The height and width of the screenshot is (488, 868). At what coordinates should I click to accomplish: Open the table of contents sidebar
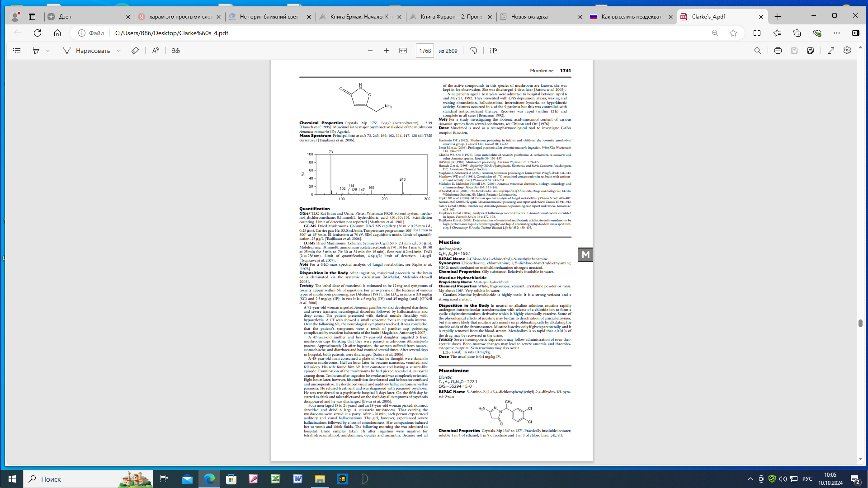pyautogui.click(x=17, y=51)
